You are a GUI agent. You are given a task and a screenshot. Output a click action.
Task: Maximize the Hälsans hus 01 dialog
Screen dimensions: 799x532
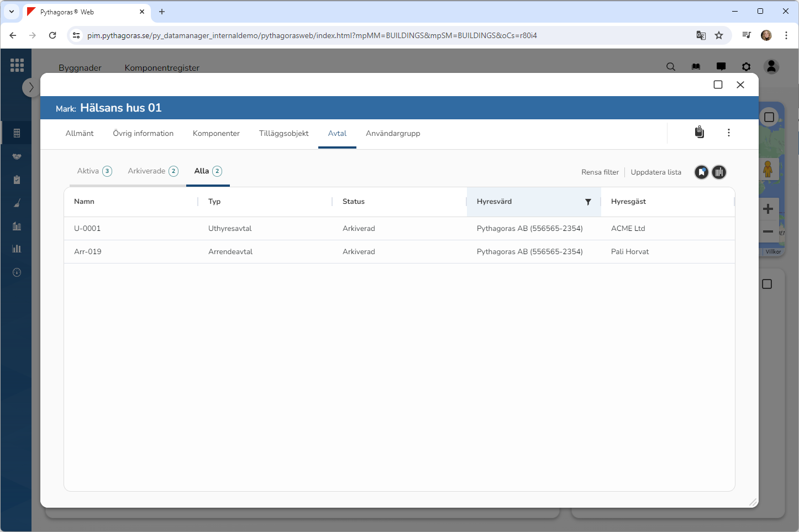718,85
